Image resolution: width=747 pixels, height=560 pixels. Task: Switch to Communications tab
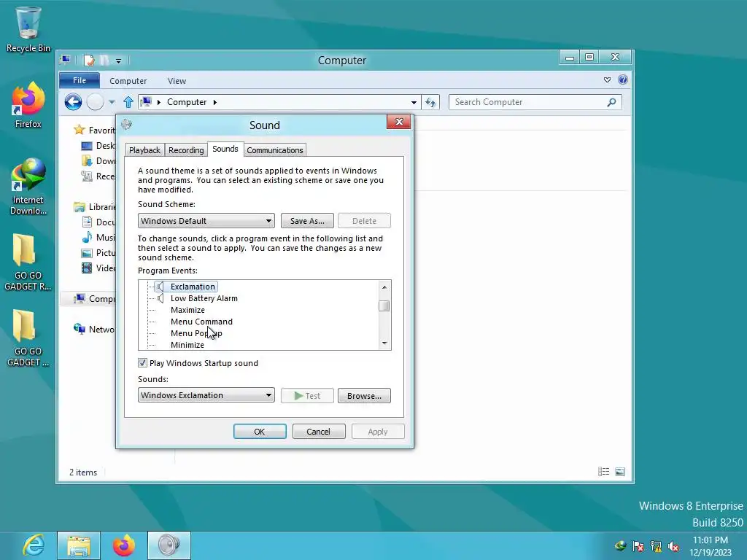click(x=275, y=150)
